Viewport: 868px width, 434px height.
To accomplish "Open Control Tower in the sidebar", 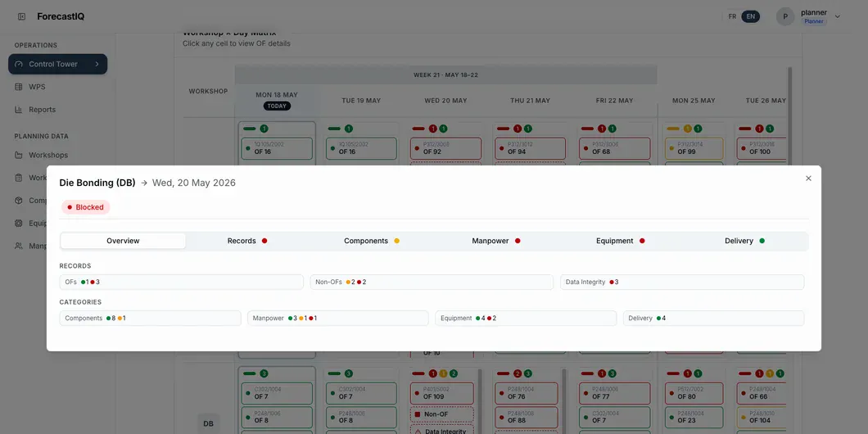I will pyautogui.click(x=57, y=64).
